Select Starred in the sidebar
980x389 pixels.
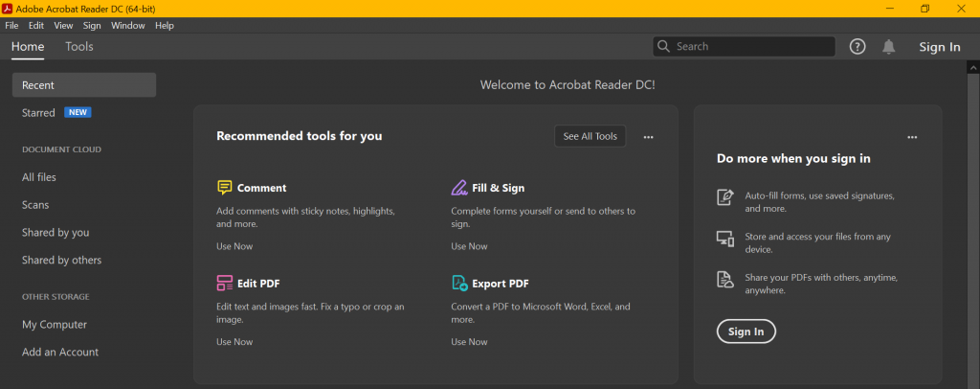39,113
